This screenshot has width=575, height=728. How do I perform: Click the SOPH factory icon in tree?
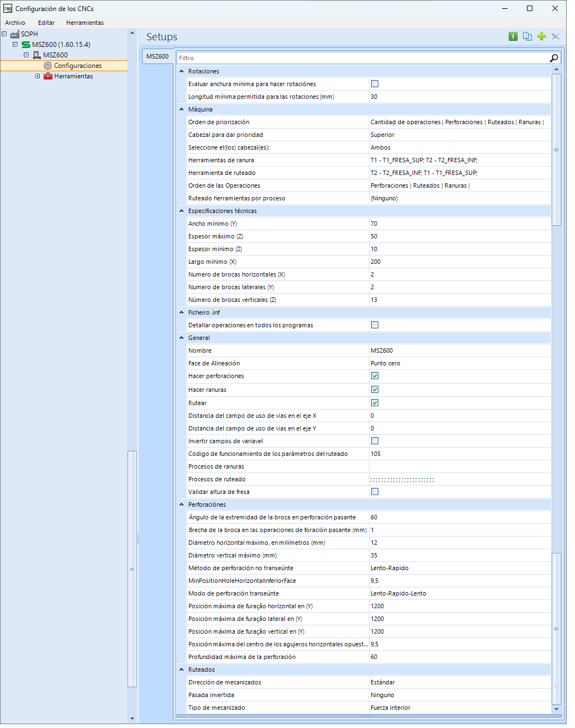(15, 34)
